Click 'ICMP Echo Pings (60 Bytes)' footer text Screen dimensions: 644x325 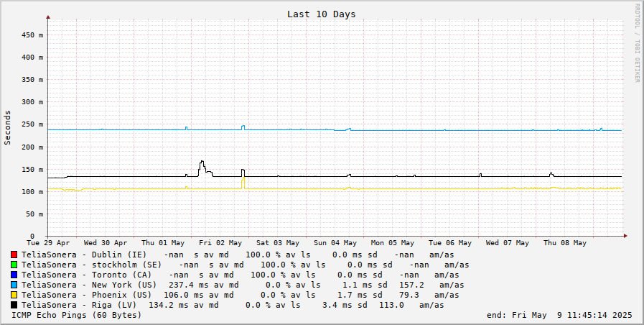(x=76, y=315)
